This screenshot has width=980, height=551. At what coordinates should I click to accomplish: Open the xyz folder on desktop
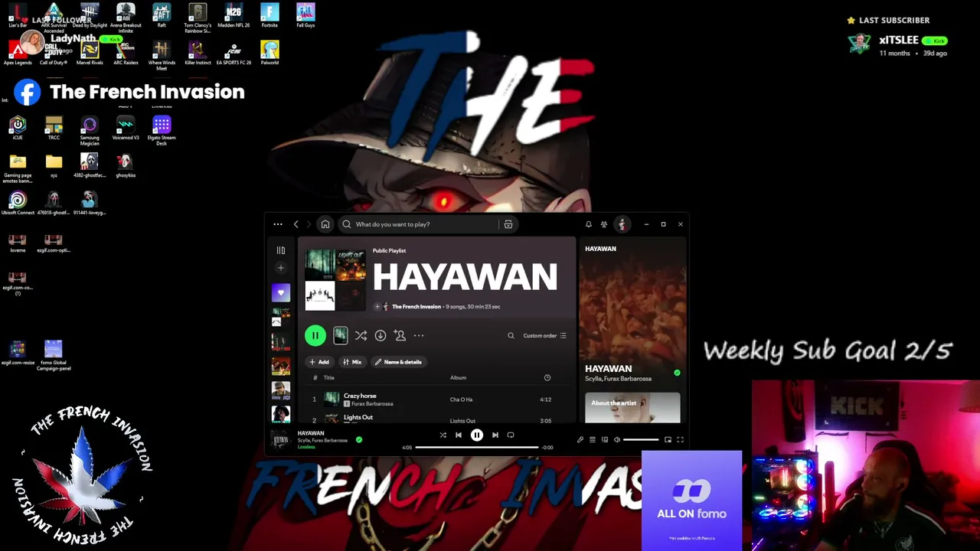click(x=54, y=166)
